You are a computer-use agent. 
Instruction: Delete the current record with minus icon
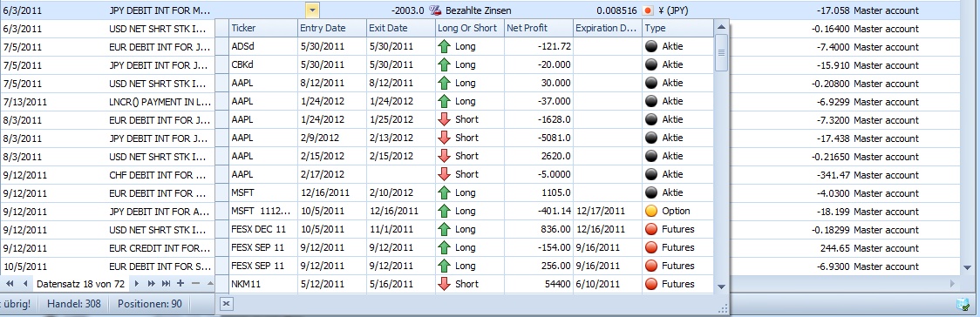coord(195,283)
